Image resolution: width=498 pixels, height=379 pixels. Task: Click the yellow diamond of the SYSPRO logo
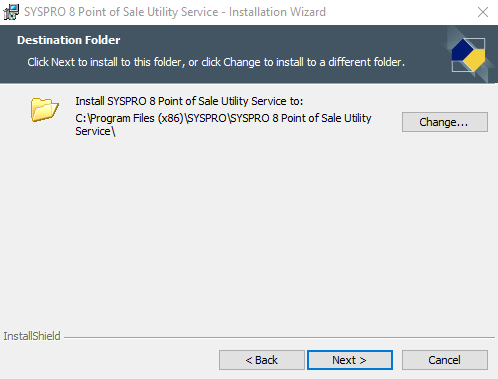pyautogui.click(x=475, y=60)
